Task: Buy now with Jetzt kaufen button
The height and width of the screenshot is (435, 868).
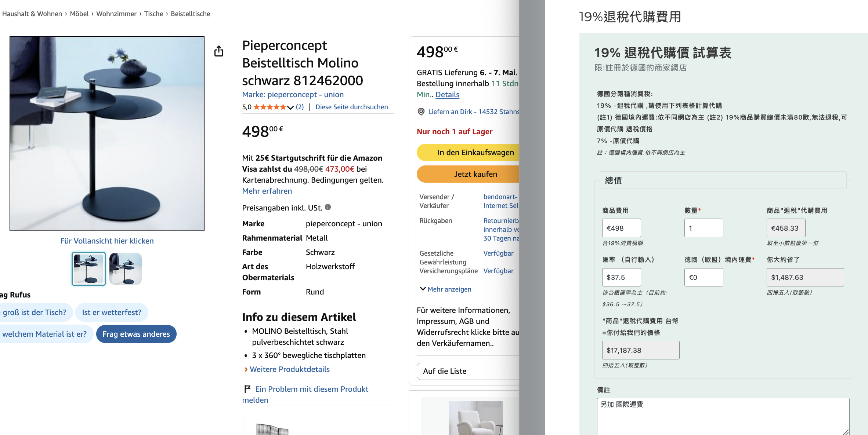Action: click(x=468, y=174)
